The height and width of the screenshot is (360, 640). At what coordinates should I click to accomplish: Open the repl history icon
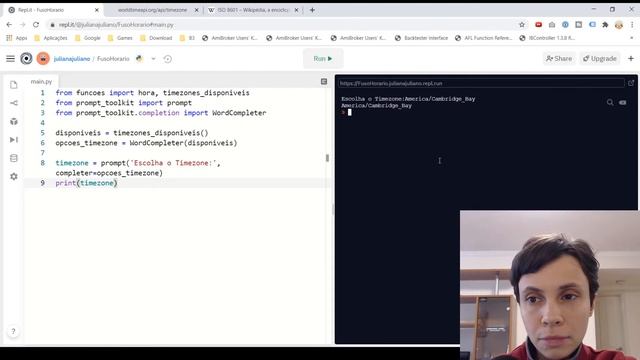point(168,59)
